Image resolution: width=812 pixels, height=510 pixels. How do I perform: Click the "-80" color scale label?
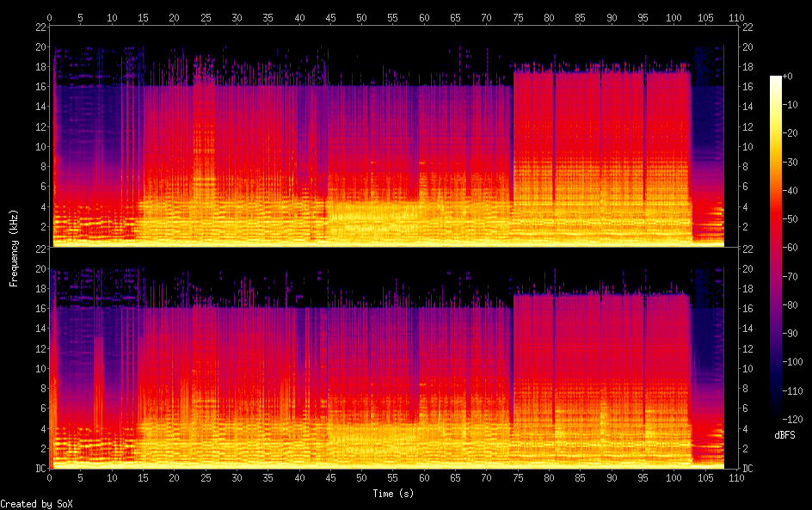coord(790,305)
